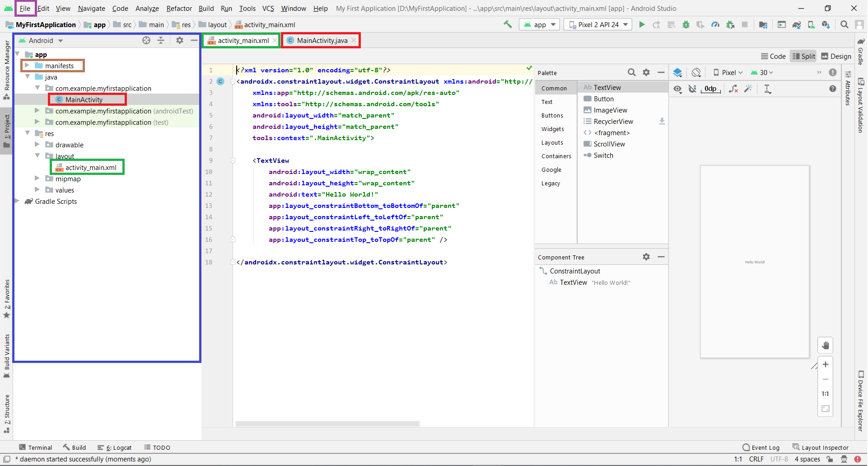Click the design warnings exclamation icon

[833, 72]
